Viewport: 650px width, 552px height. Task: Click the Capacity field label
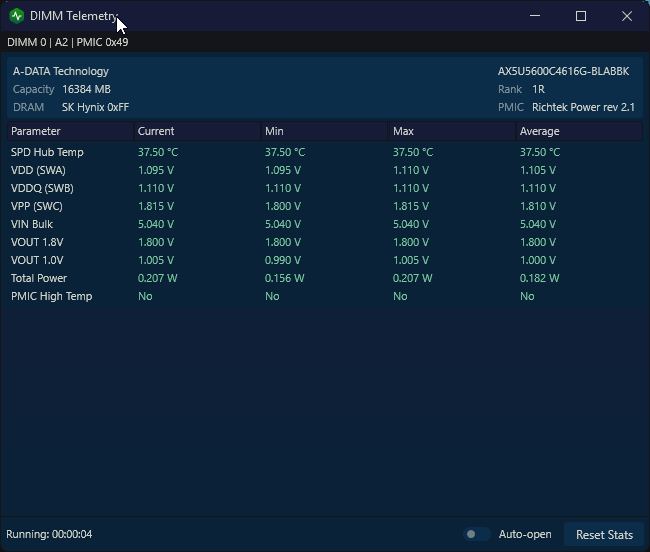(x=34, y=90)
